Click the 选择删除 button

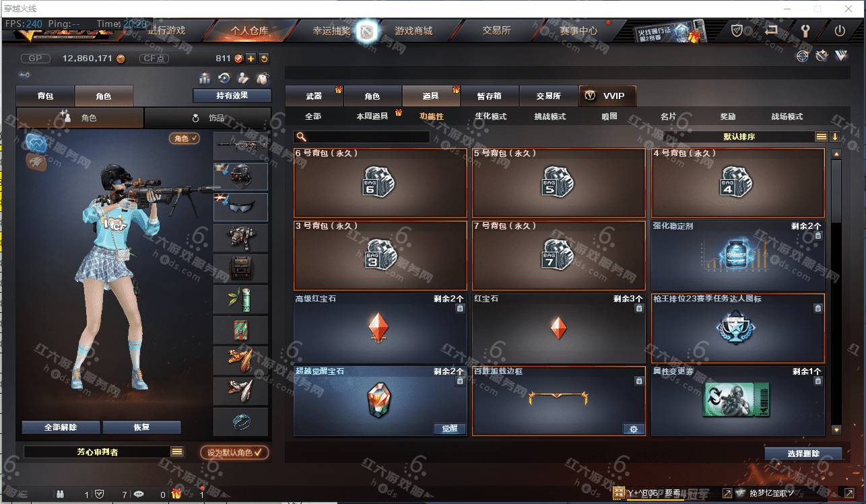803,454
